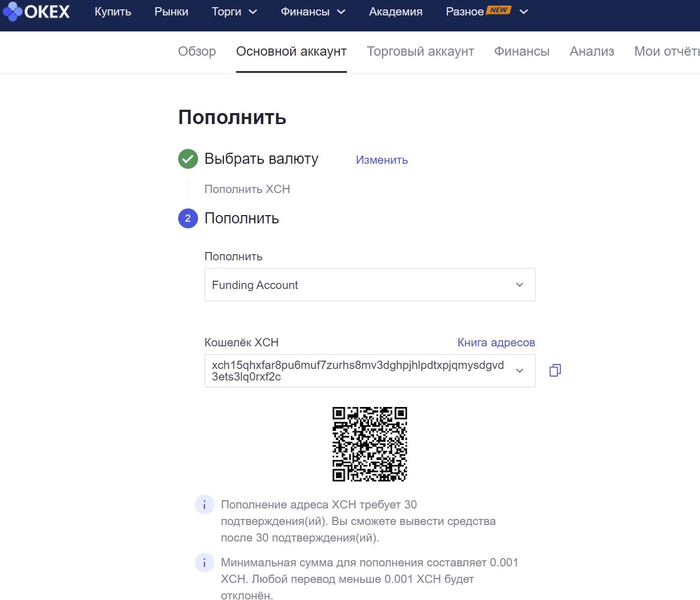The width and height of the screenshot is (700, 600).
Task: Open the Книга адресов link
Action: coord(496,342)
